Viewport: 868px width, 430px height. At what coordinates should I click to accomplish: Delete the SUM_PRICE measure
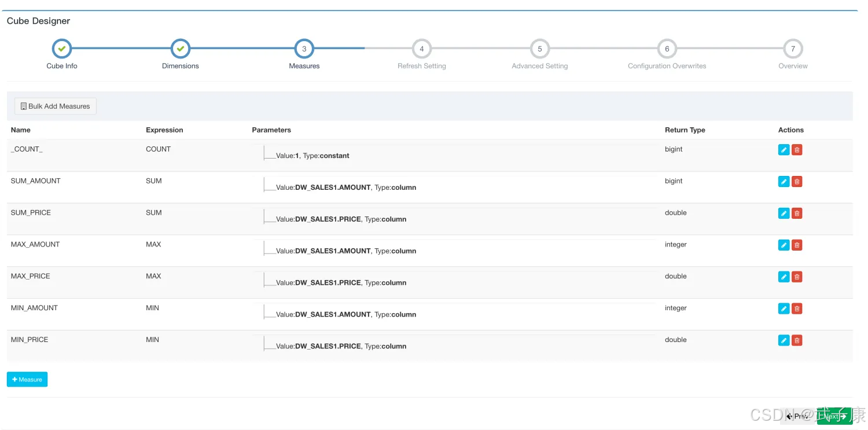[797, 214]
